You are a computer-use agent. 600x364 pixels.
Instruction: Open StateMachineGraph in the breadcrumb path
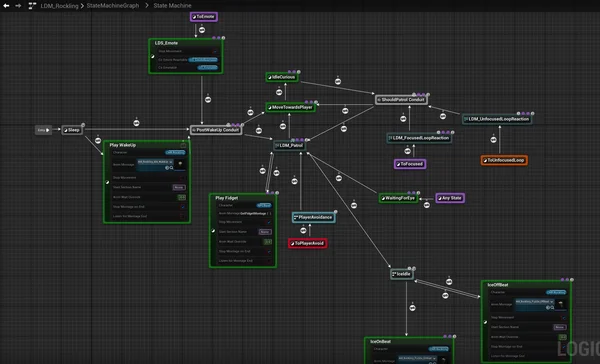tap(112, 6)
